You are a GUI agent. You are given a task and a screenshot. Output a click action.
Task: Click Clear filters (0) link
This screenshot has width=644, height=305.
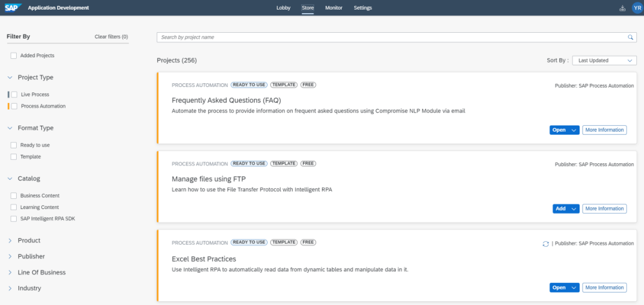[112, 36]
